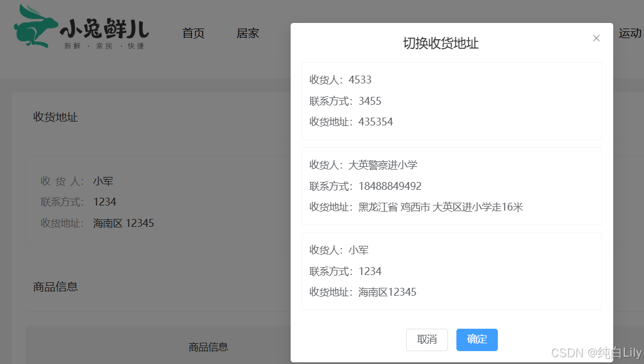
Task: Confirm address with the 确定 button
Action: point(477,340)
